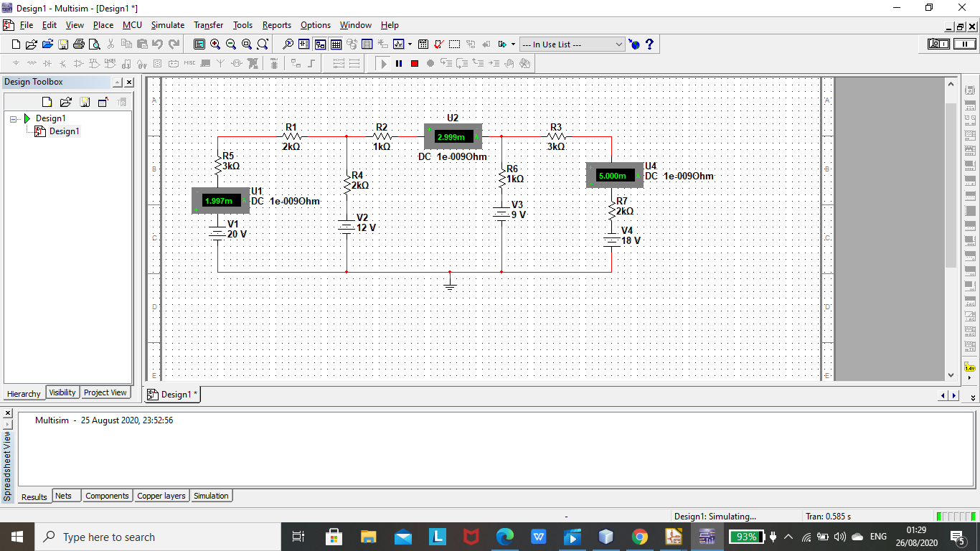
Task: Open Print Preview from toolbar
Action: pyautogui.click(x=95, y=44)
